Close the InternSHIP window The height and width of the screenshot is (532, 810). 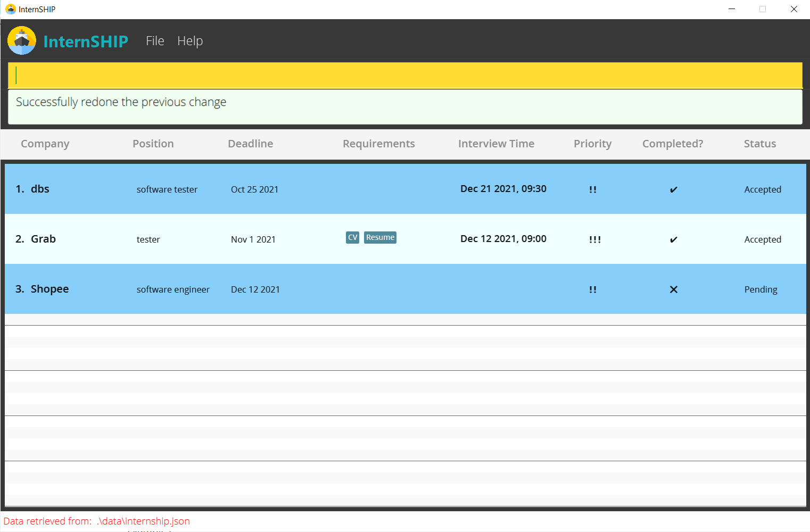click(794, 9)
